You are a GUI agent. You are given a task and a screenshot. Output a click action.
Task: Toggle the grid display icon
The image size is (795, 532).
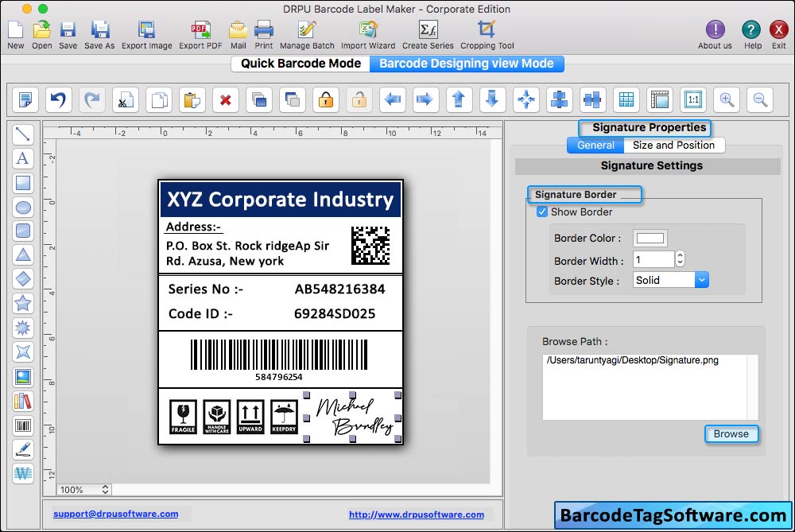click(626, 99)
